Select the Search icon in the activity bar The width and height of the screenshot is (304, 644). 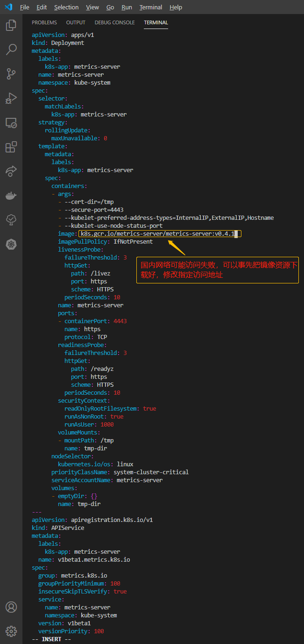11,50
